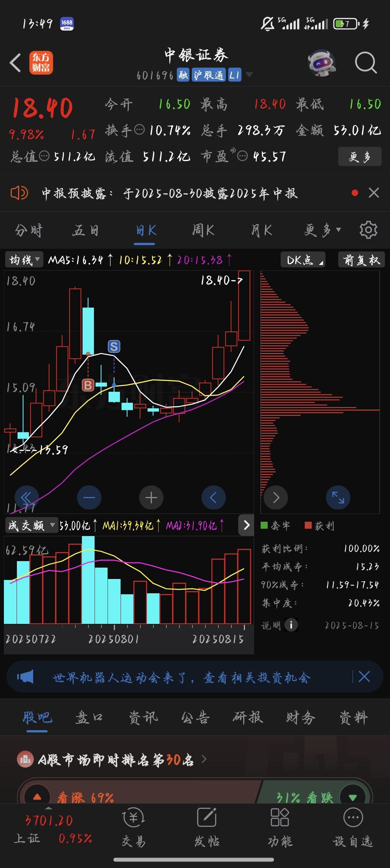Tap the 说明 info icon
The width and height of the screenshot is (390, 868).
pyautogui.click(x=291, y=625)
